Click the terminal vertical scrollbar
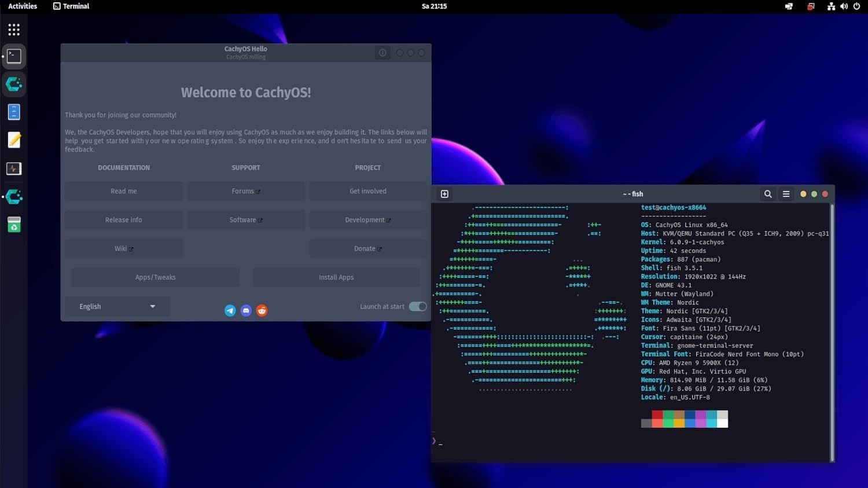Viewport: 868px width, 488px height. (x=832, y=332)
